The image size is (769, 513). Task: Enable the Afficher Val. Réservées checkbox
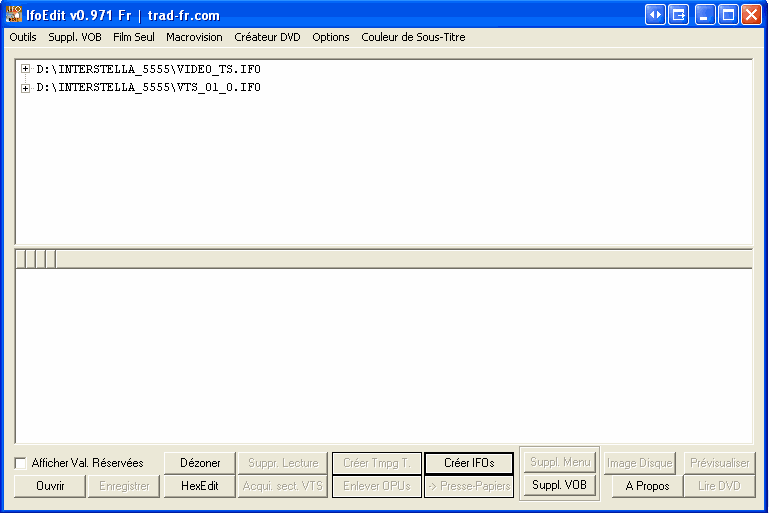coord(21,463)
